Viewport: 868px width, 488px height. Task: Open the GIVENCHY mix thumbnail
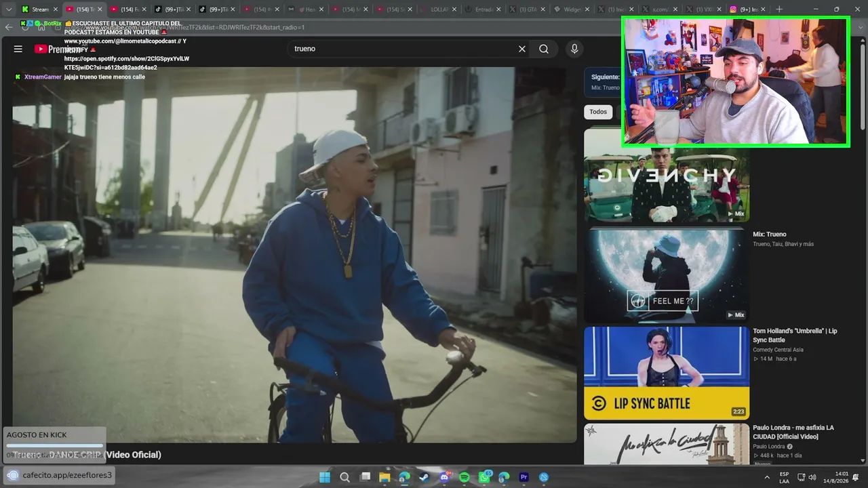667,176
